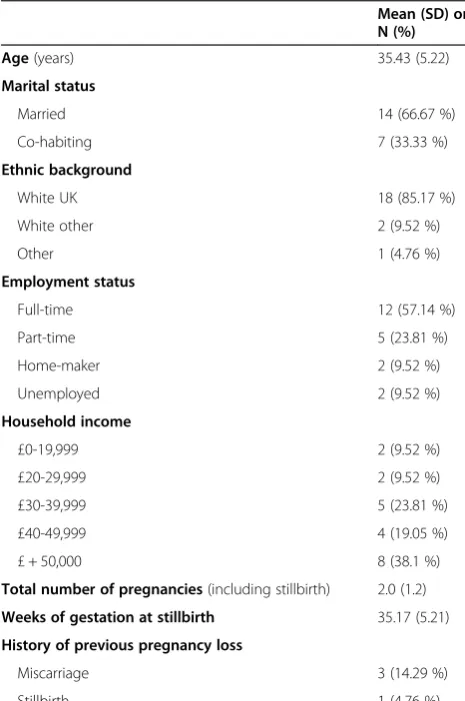The image size is (465, 701).
Task: Click the Ethnic background heading
Action: (67, 170)
